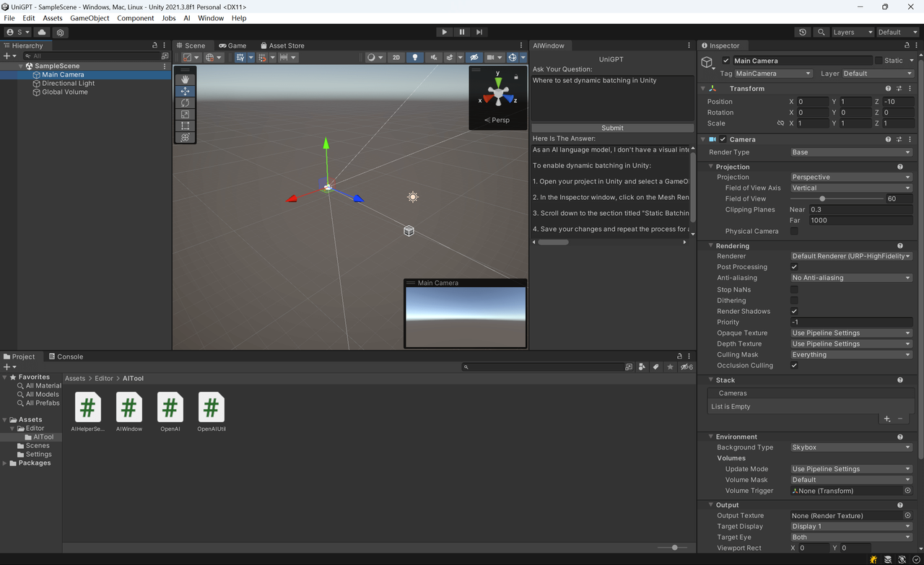Adjust the Field of View slider
The height and width of the screenshot is (565, 924).
(x=822, y=198)
